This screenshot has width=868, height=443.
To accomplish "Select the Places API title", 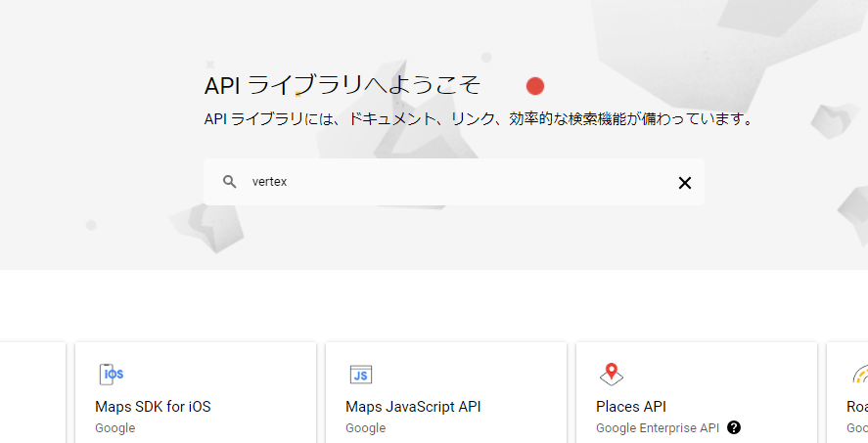I will tap(631, 407).
